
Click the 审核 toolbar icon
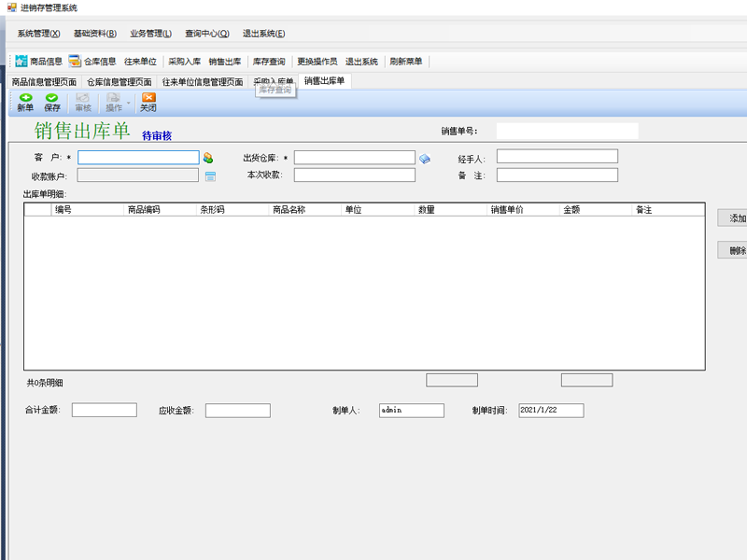[83, 98]
